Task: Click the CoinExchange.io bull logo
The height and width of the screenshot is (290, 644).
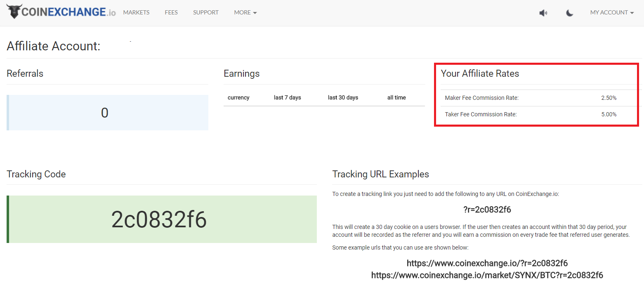Action: 15,12
